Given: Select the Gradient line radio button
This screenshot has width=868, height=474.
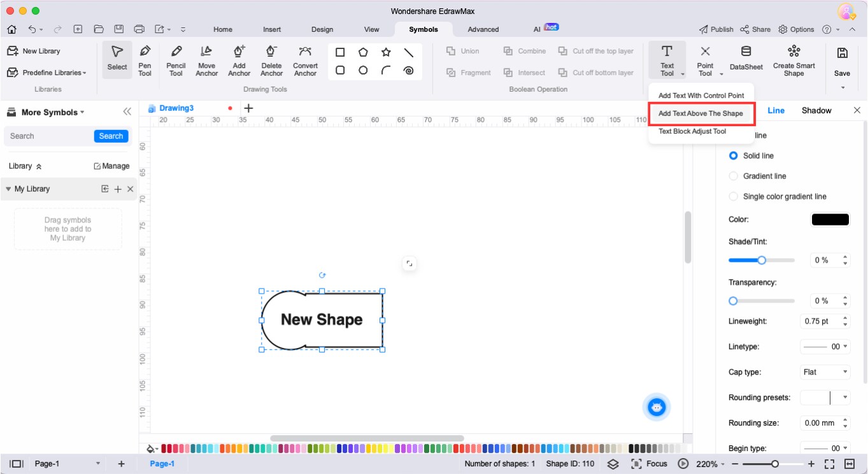Looking at the screenshot, I should click(733, 176).
